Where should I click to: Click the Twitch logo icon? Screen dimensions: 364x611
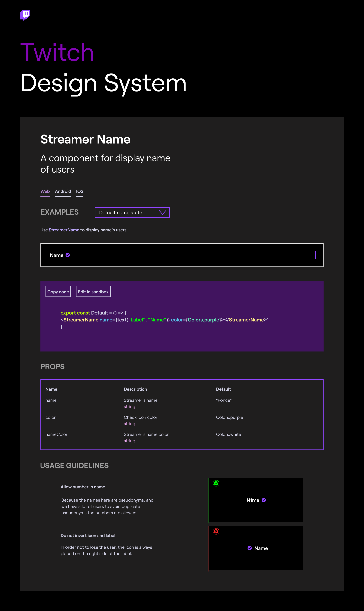point(25,15)
